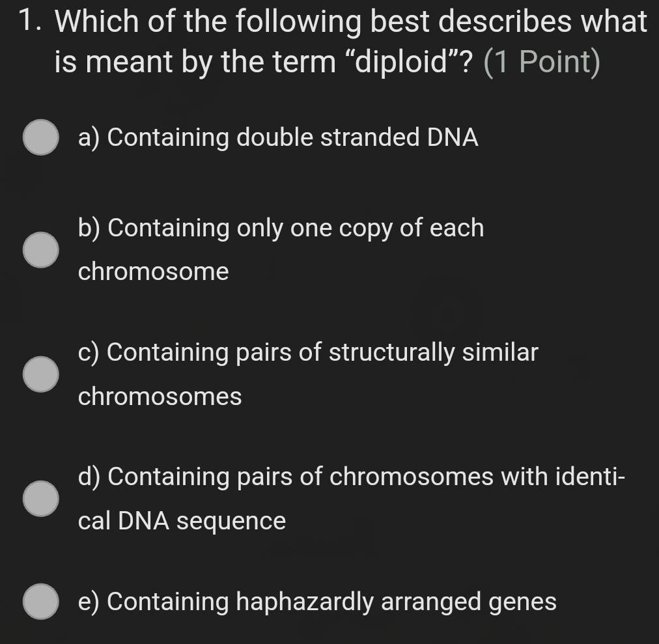The image size is (659, 644).
Task: Click the '(1 Point)' label
Action: point(542,62)
